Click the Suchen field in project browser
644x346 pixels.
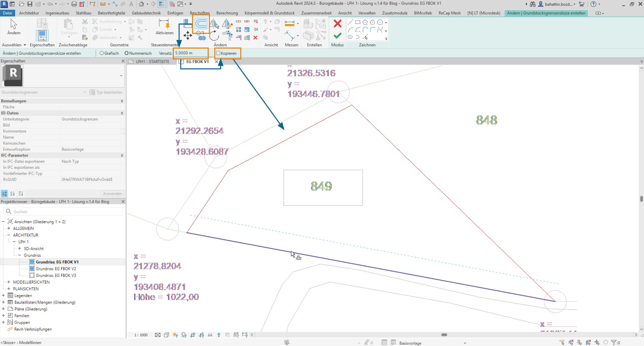point(63,212)
